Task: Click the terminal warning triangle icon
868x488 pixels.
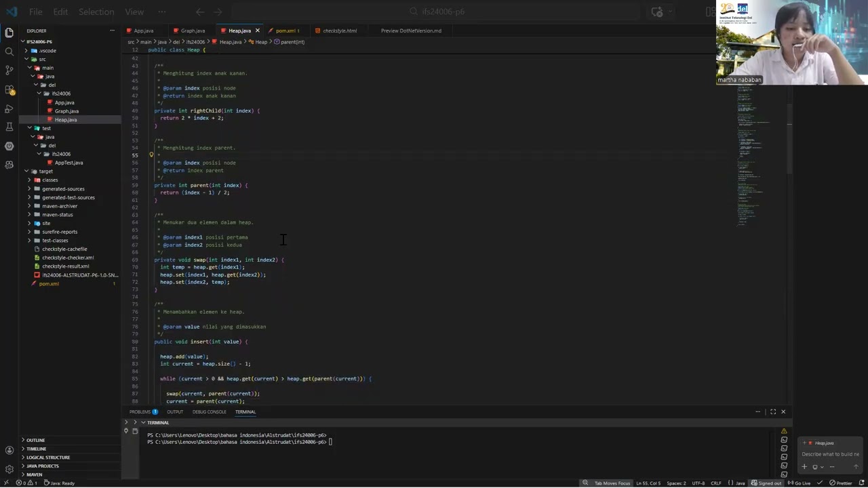Action: coord(784,431)
